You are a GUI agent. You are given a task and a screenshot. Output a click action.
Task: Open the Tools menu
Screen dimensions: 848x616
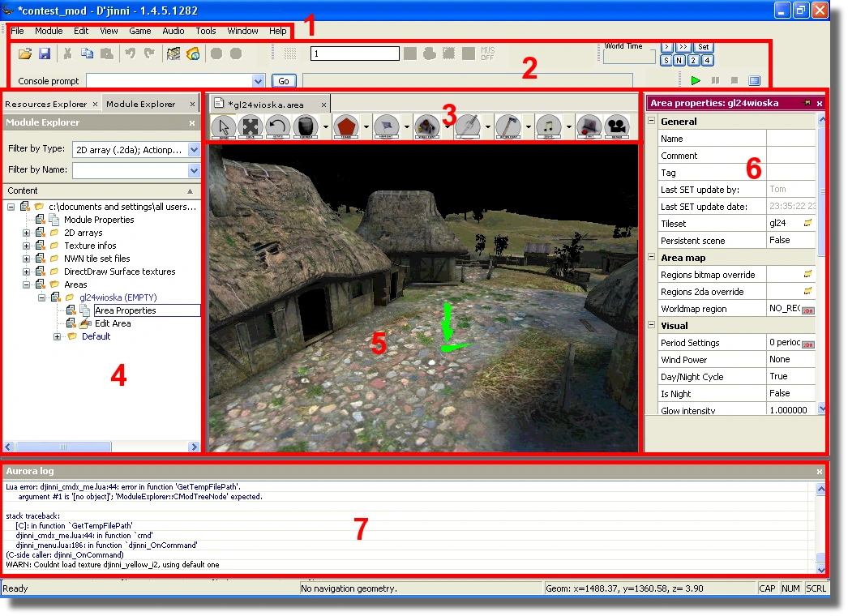click(205, 31)
